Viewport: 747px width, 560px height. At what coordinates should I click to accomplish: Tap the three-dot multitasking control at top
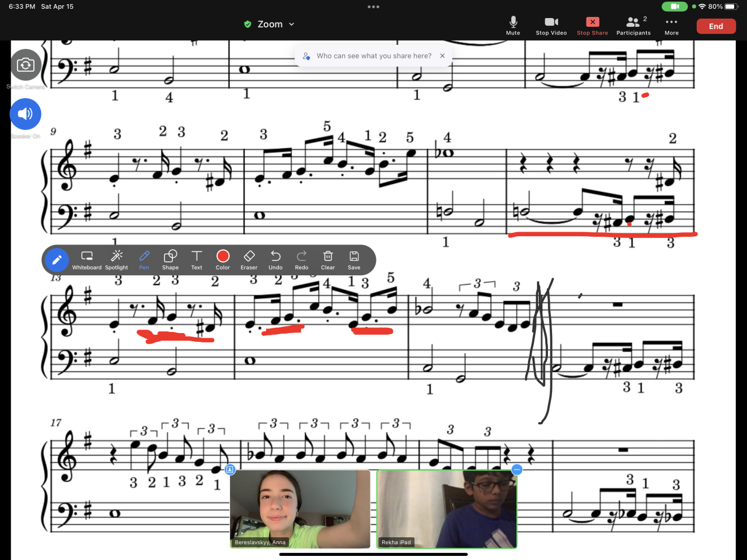pos(373,7)
